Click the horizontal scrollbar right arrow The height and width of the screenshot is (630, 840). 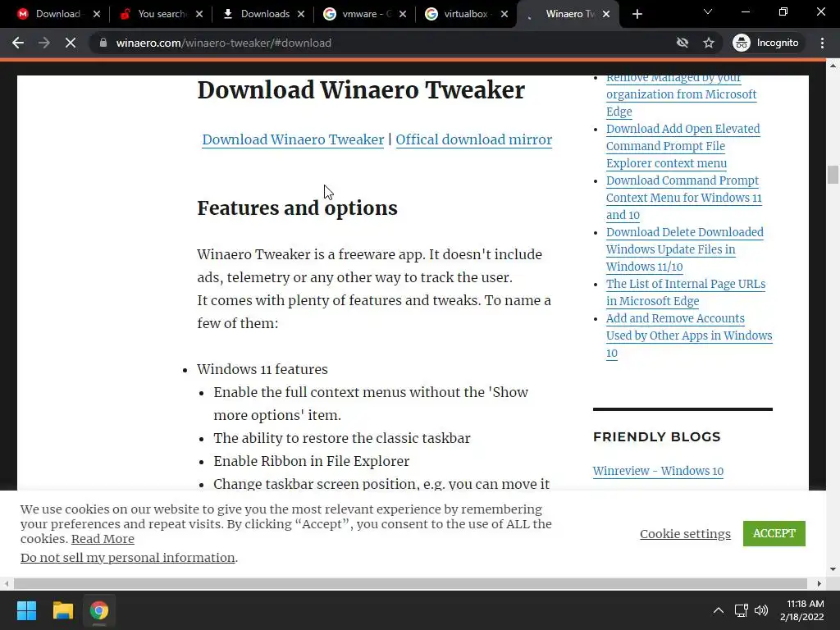(819, 583)
